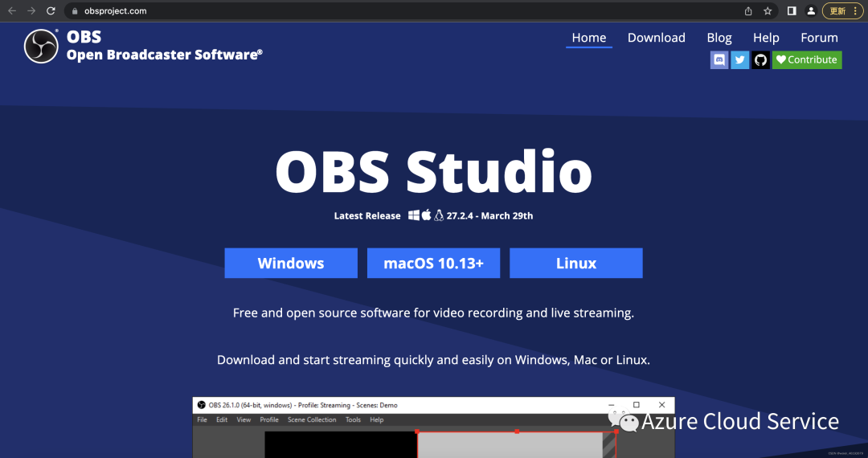Click the Linux download button
The height and width of the screenshot is (458, 868).
[576, 263]
